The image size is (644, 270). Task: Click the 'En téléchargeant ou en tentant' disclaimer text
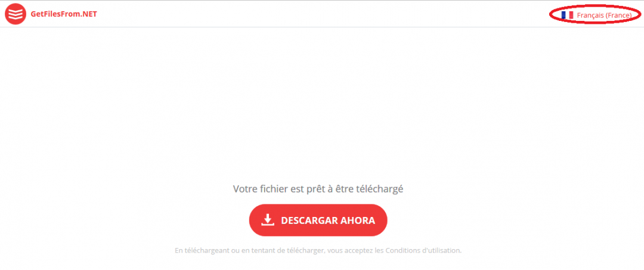click(x=318, y=250)
